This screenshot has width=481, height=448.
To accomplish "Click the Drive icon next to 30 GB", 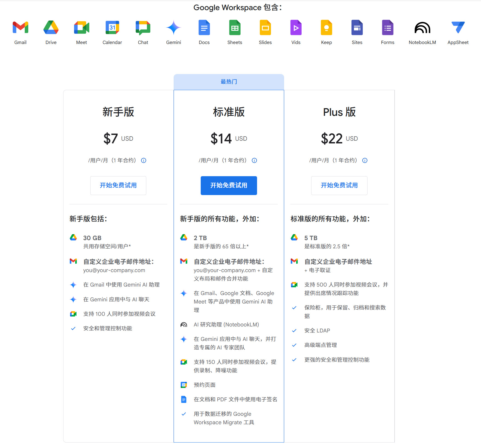I will coord(73,237).
